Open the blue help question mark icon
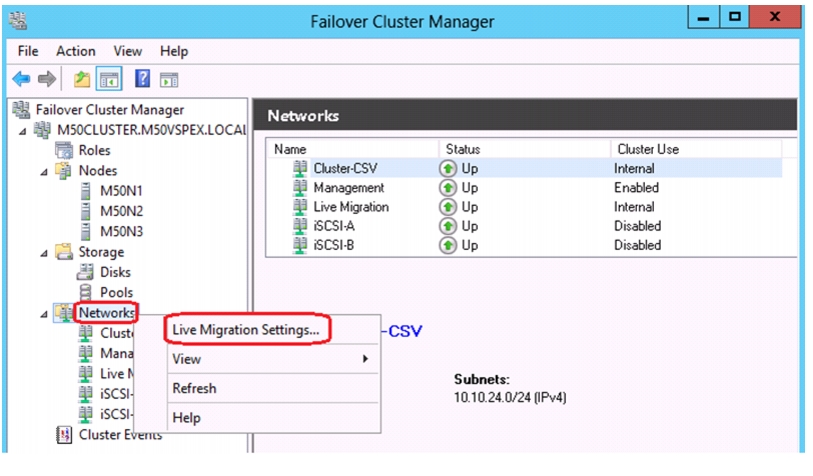The image size is (813, 476). click(x=142, y=79)
